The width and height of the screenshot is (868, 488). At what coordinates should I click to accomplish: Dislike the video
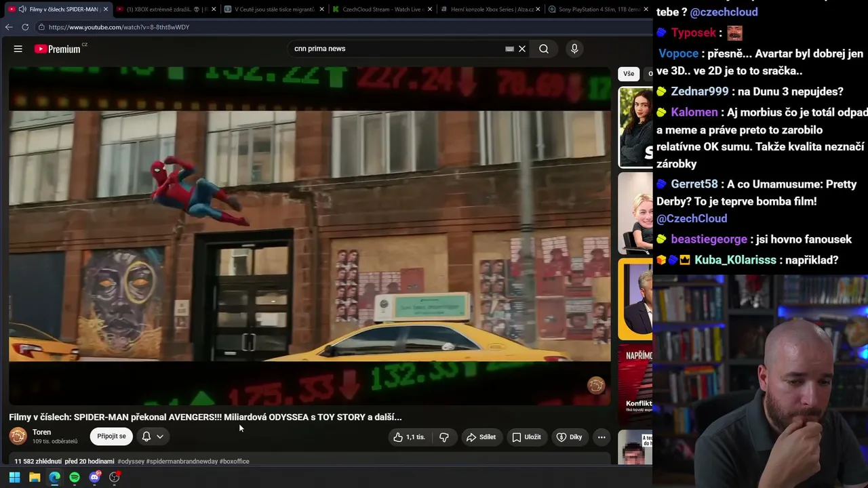click(444, 437)
